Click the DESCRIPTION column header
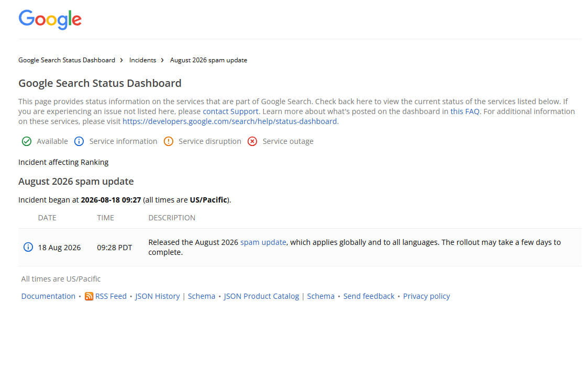The height and width of the screenshot is (370, 588). point(172,218)
